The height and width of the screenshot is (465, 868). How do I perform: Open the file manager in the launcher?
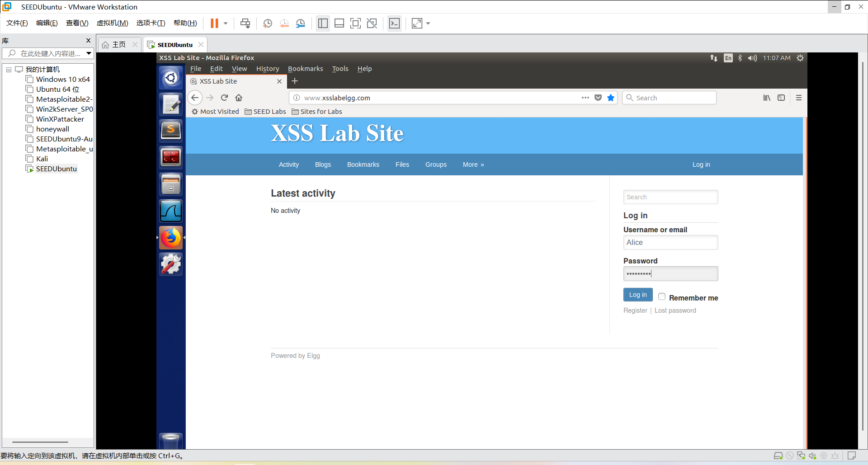(x=171, y=184)
